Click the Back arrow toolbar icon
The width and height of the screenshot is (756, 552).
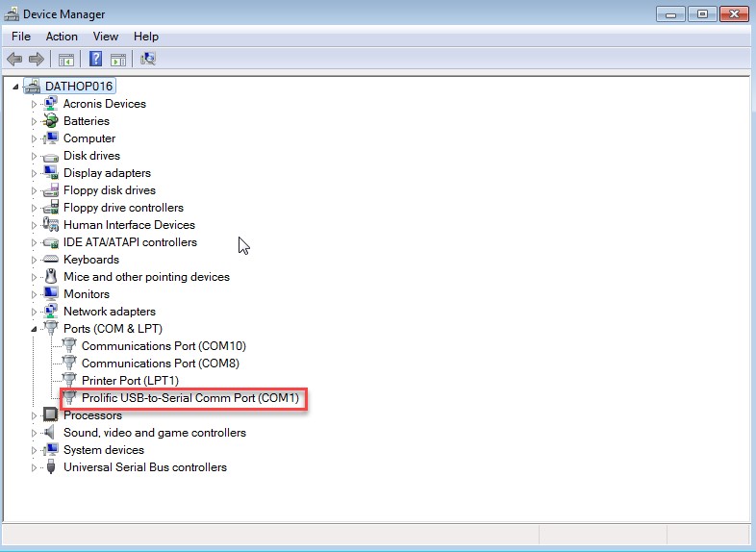click(14, 60)
